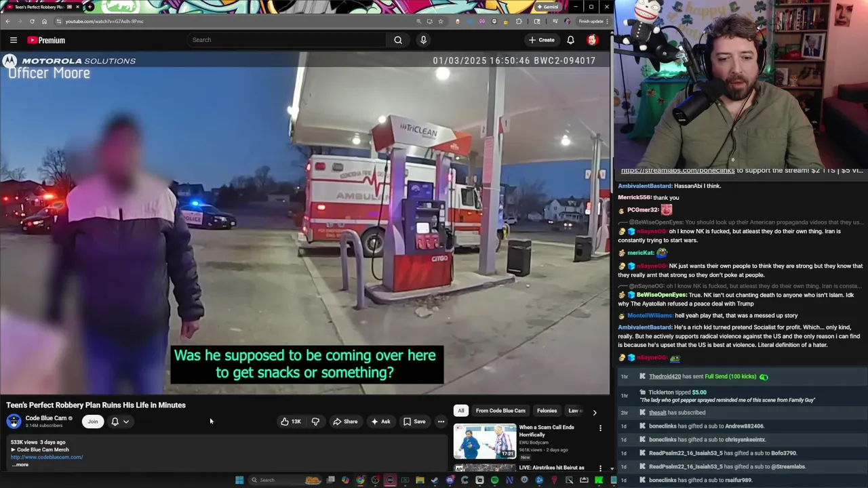Screen dimensions: 868x488
Task: Open the browser extensions puzzle icon
Action: tap(519, 21)
